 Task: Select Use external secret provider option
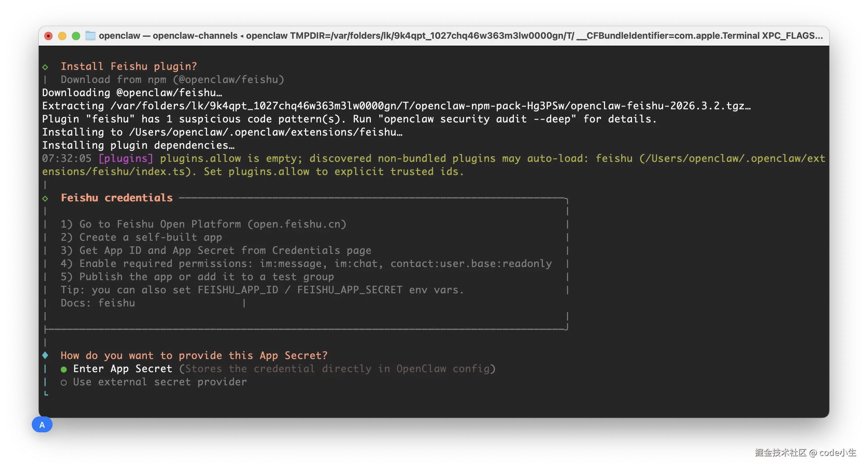click(x=160, y=382)
